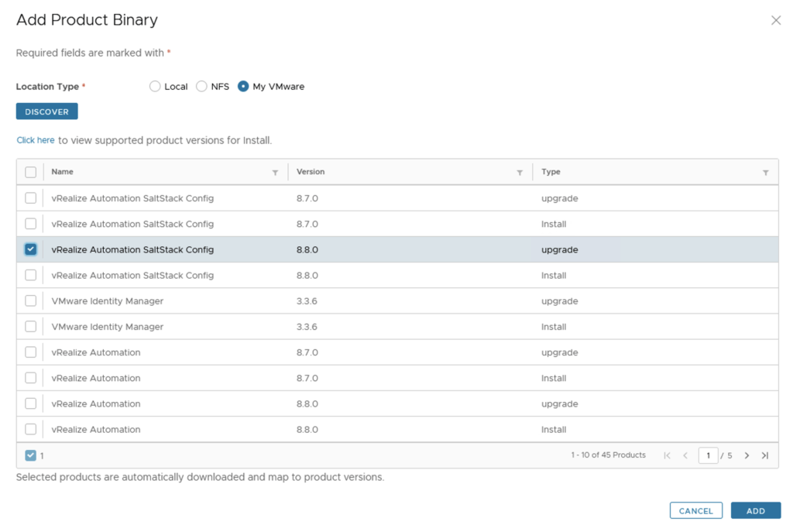793x532 pixels.
Task: Close the Add Product Binary dialog
Action: coord(775,21)
